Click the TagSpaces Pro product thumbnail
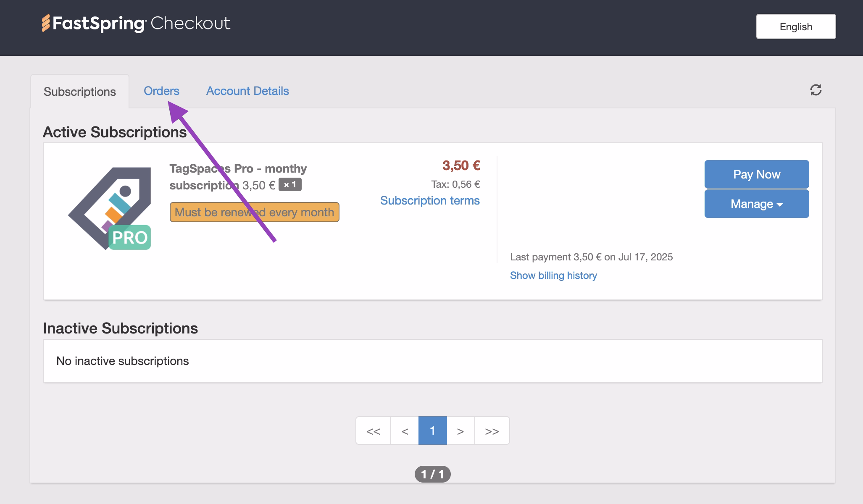863x504 pixels. pos(109,206)
